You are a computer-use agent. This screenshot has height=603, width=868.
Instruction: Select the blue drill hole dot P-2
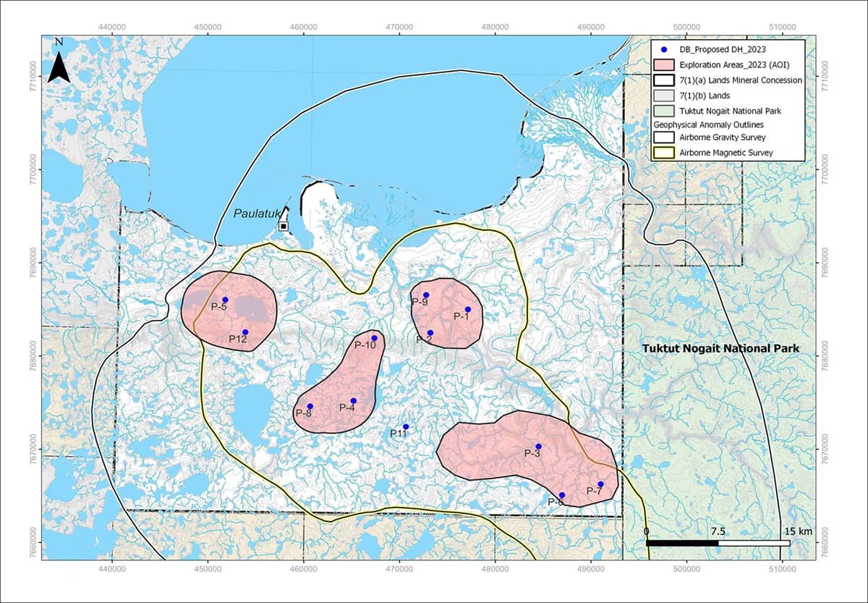pyautogui.click(x=430, y=333)
